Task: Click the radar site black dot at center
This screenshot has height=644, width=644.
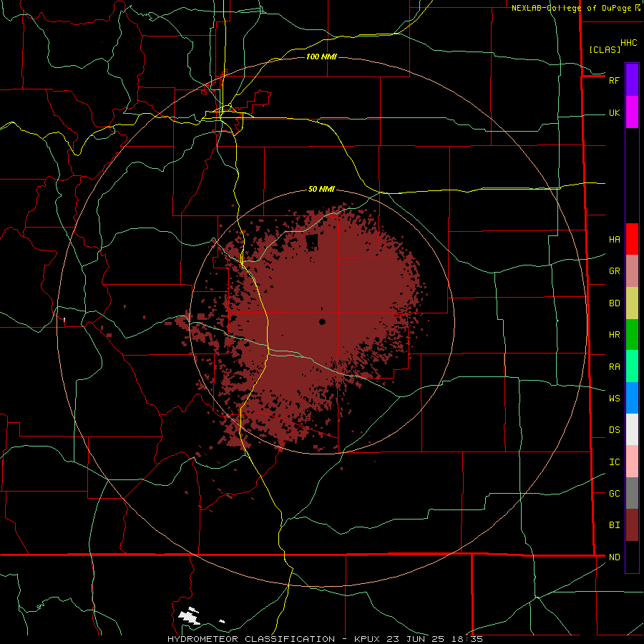Action: tap(322, 321)
